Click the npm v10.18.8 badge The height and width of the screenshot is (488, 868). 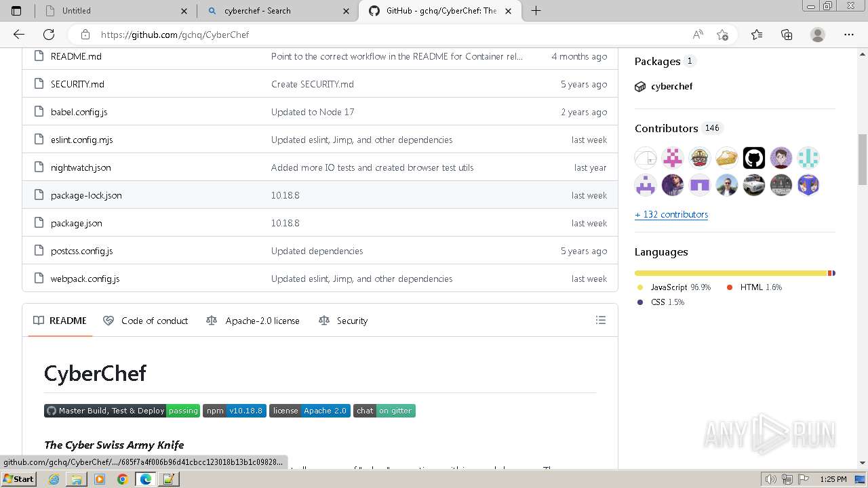tap(235, 411)
